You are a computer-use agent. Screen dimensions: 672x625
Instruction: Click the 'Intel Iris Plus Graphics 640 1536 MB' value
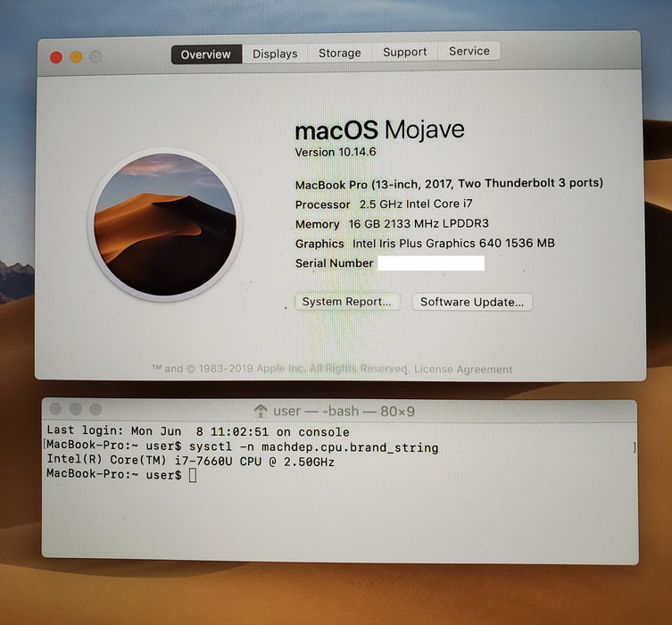[x=453, y=244]
